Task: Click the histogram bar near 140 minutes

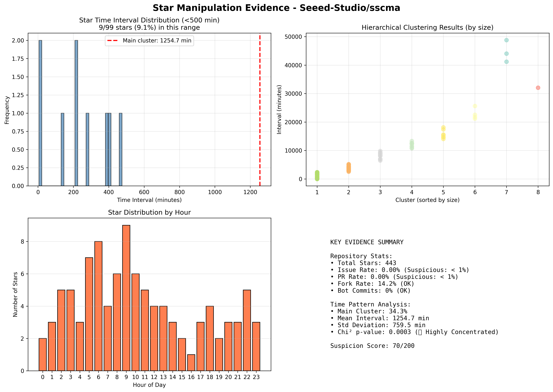Action: (62, 149)
